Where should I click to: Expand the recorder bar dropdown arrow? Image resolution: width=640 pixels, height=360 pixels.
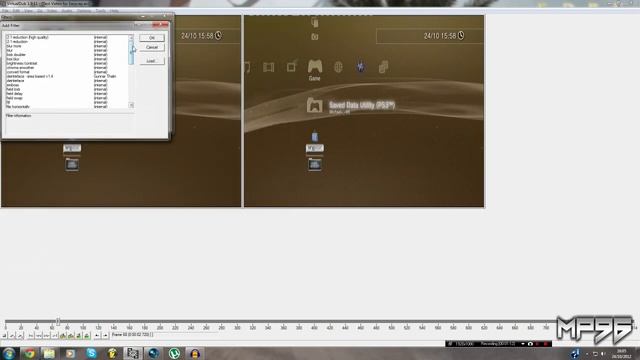(x=523, y=344)
